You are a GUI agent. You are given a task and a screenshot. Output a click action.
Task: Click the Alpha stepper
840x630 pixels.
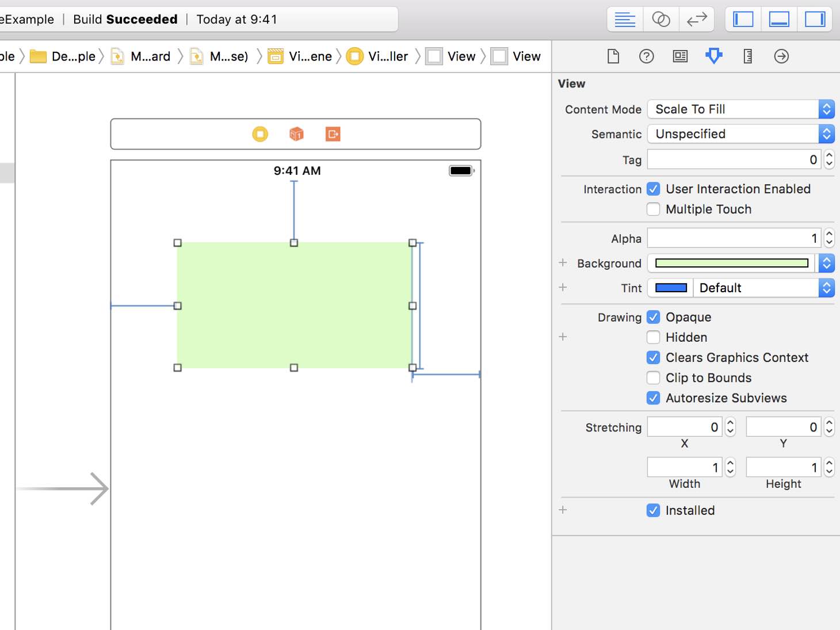tap(829, 238)
